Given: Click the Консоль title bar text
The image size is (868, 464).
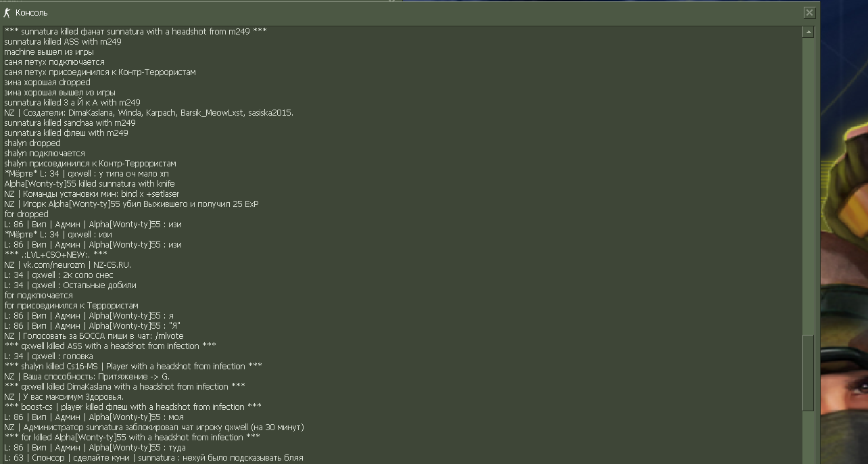Looking at the screenshot, I should click(x=31, y=13).
